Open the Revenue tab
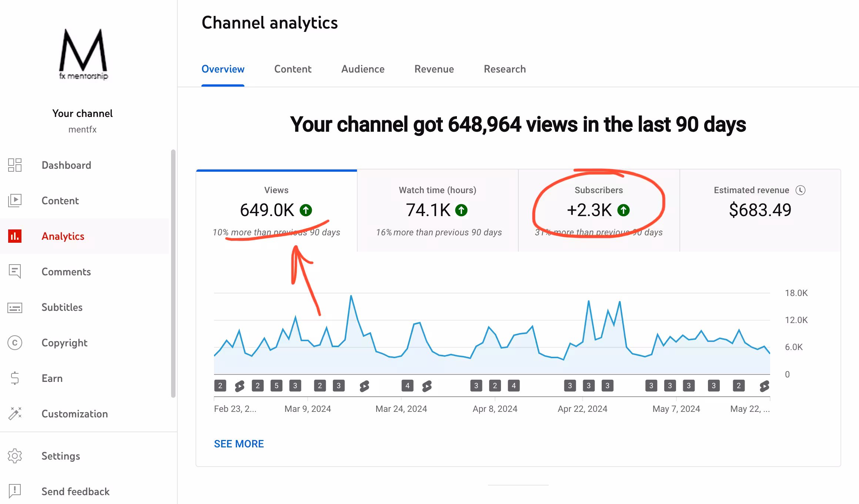859x504 pixels. (434, 69)
